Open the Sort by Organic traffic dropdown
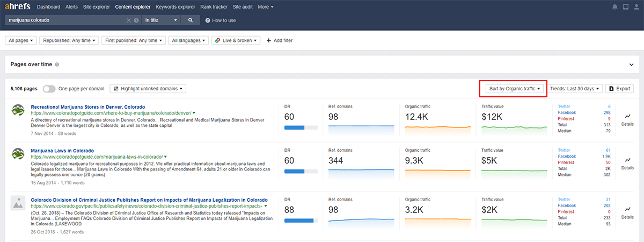The width and height of the screenshot is (644, 242). point(514,88)
